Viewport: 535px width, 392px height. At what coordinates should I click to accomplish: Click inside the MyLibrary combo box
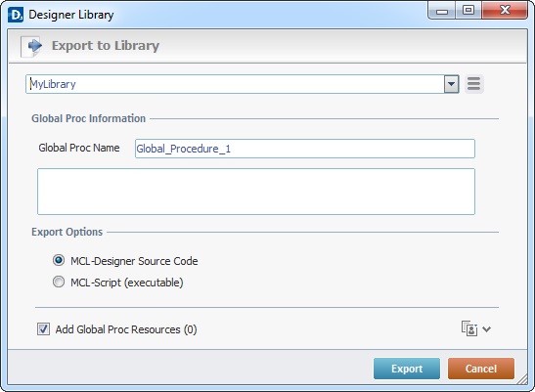(235, 84)
